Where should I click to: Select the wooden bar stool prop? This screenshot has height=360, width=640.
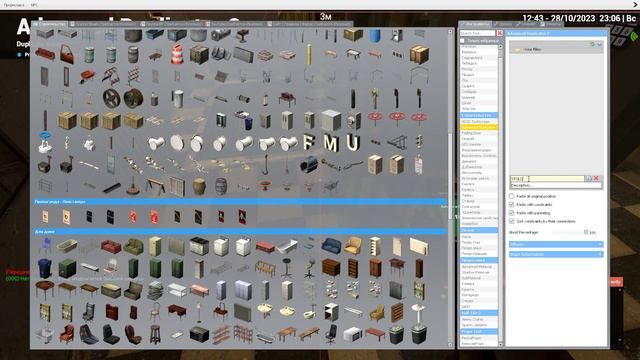155,334
